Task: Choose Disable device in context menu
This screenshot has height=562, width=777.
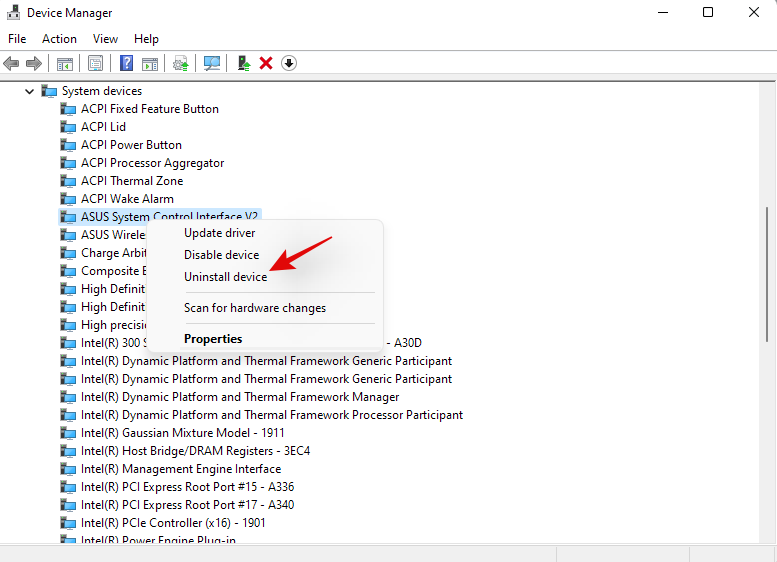Action: click(x=221, y=255)
